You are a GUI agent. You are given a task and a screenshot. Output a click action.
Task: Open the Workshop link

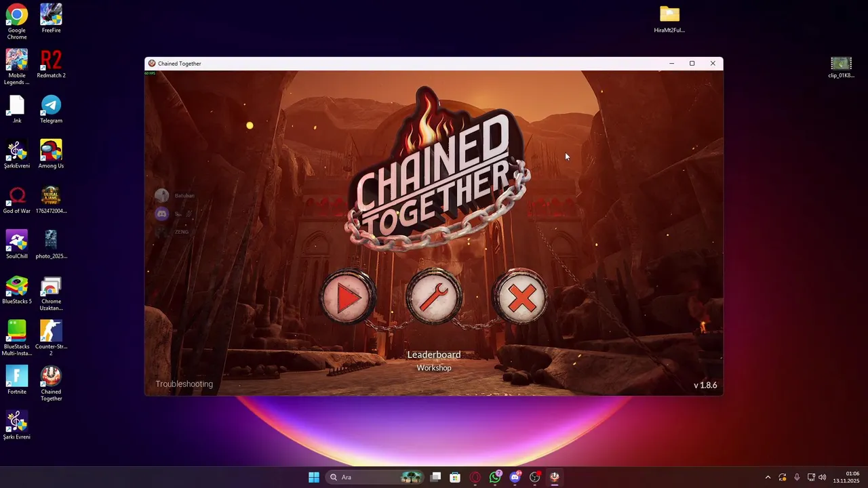pyautogui.click(x=434, y=368)
